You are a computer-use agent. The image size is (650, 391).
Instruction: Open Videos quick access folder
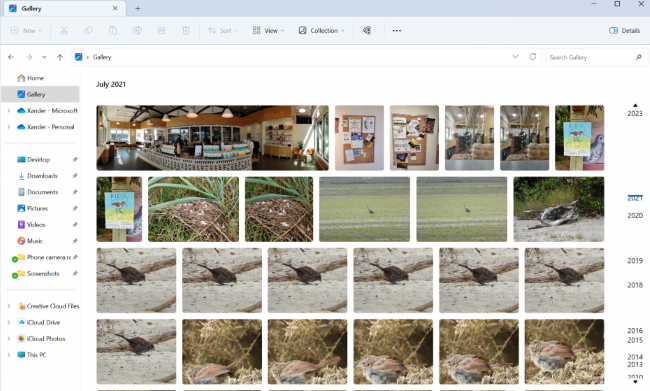coord(36,225)
